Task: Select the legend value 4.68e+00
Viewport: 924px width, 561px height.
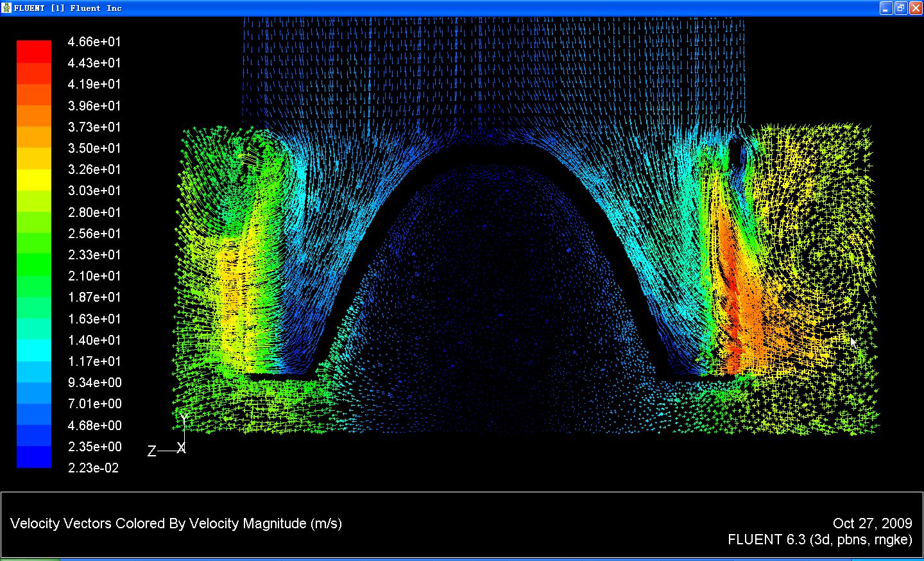Action: [94, 426]
